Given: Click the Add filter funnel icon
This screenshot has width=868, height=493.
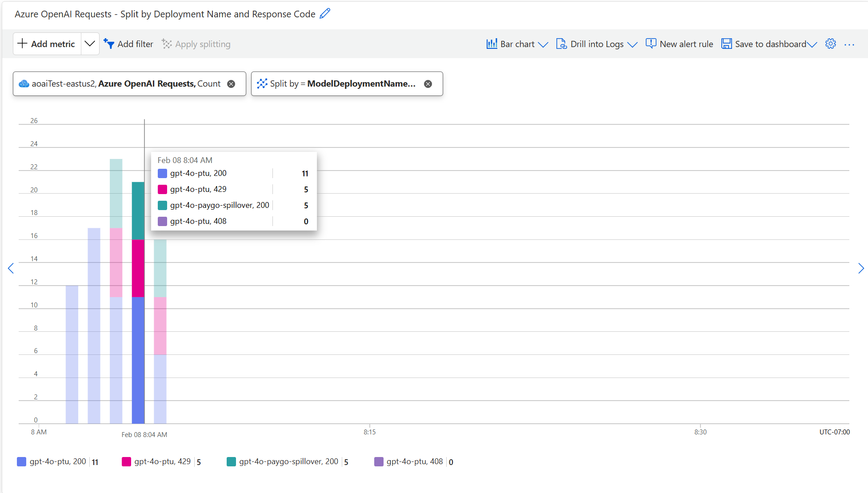Looking at the screenshot, I should click(x=109, y=44).
